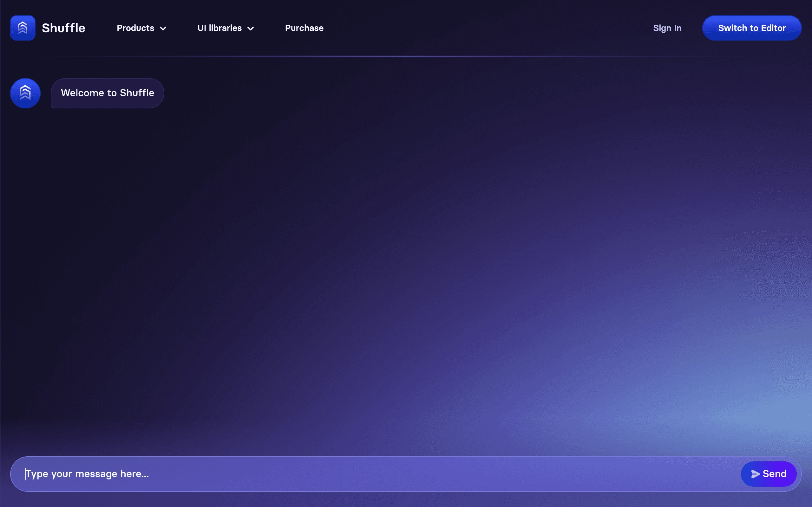Click the chevron arrow next to Products
The width and height of the screenshot is (812, 507).
[x=163, y=29]
